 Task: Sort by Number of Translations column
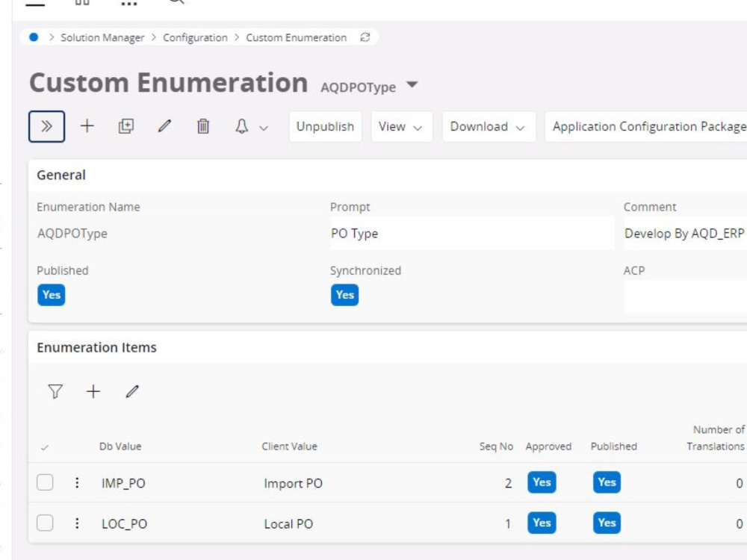(716, 438)
